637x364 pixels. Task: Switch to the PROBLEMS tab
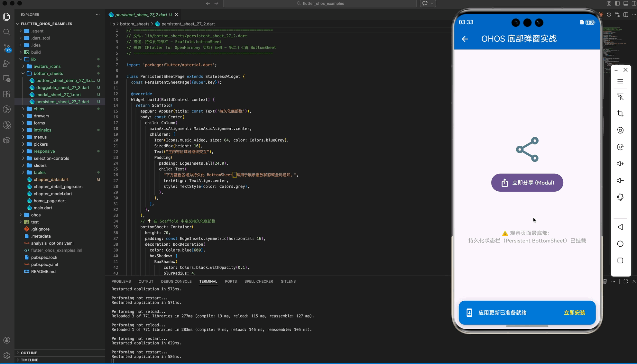point(121,281)
